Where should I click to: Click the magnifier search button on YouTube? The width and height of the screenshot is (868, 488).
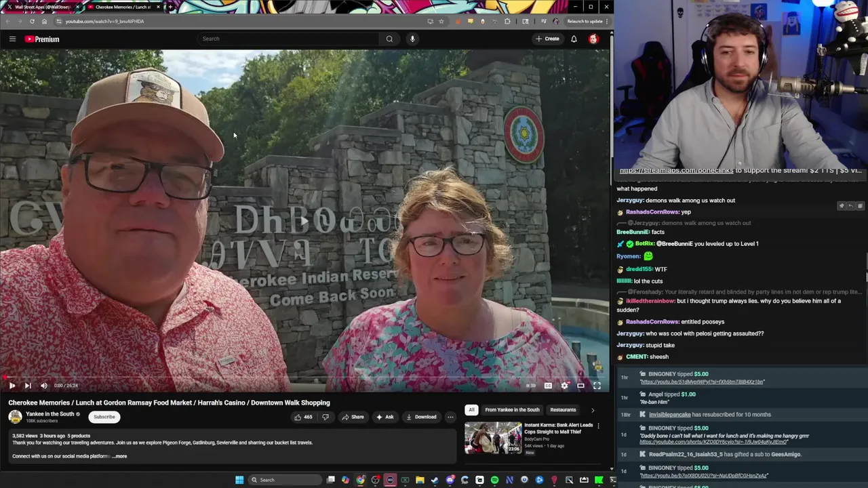point(389,39)
